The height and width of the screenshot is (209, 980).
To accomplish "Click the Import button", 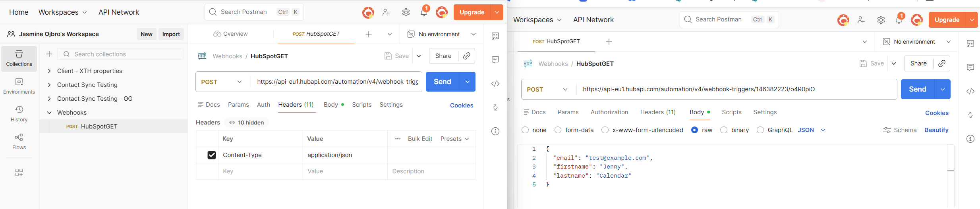I will pyautogui.click(x=171, y=34).
